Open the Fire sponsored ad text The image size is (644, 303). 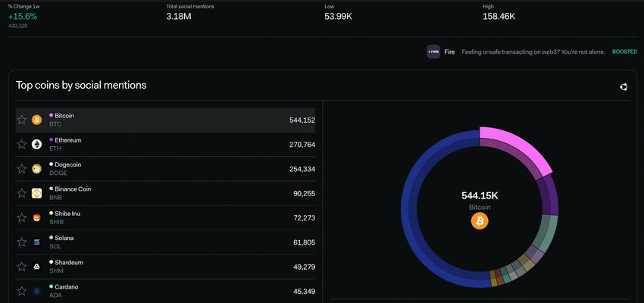pyautogui.click(x=533, y=52)
